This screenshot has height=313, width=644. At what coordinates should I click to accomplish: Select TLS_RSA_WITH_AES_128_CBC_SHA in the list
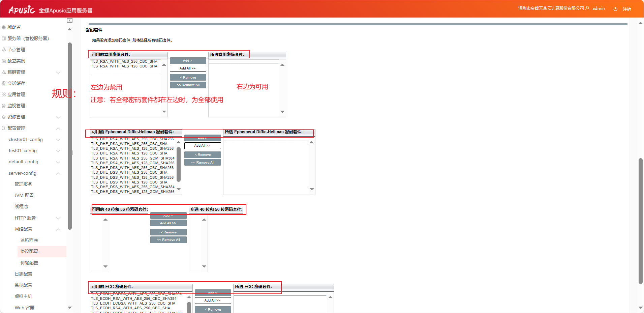pos(124,66)
